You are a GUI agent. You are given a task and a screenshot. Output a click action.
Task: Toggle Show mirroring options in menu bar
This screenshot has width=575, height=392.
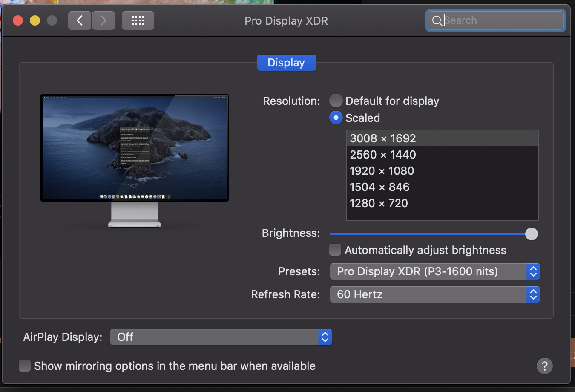(25, 366)
